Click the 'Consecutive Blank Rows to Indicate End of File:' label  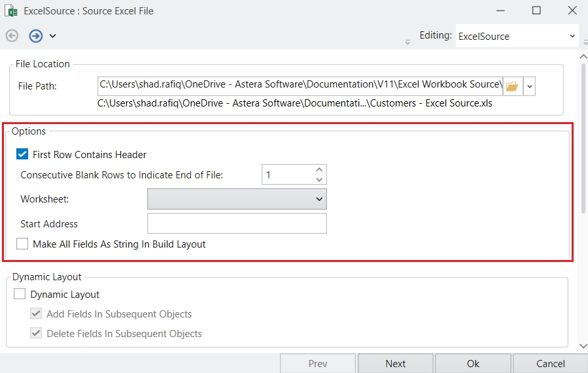click(x=122, y=175)
